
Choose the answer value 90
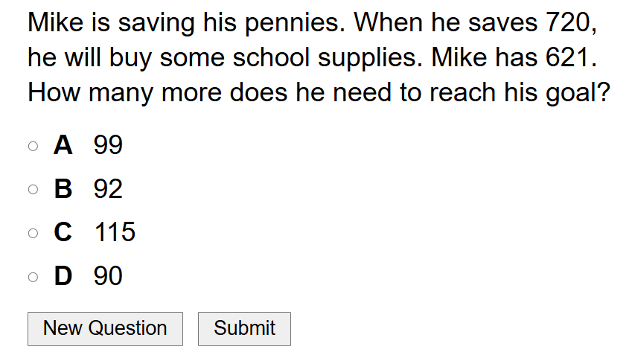(x=108, y=276)
